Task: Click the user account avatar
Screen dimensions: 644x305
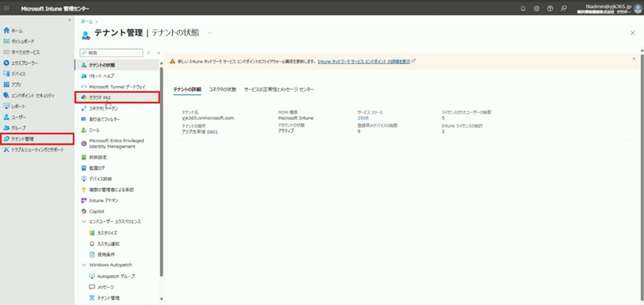Action: [636, 9]
